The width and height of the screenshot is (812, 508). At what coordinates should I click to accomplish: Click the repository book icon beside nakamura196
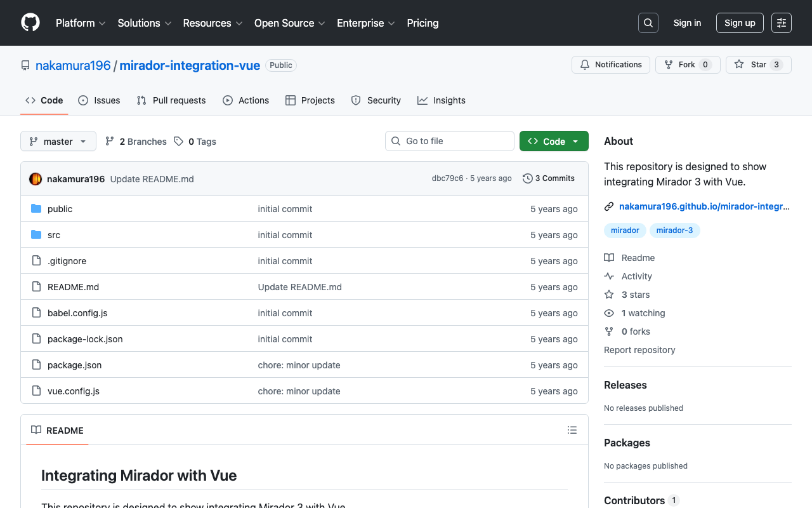(25, 65)
